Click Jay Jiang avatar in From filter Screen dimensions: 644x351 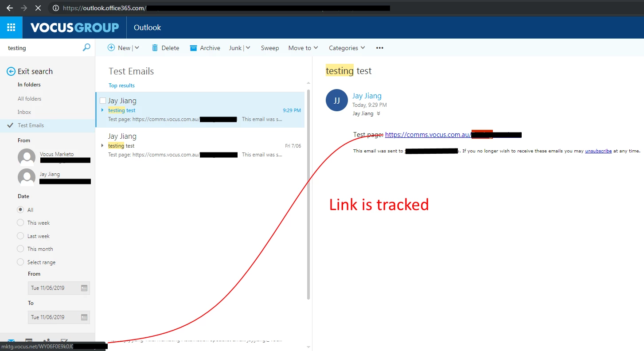pos(27,177)
